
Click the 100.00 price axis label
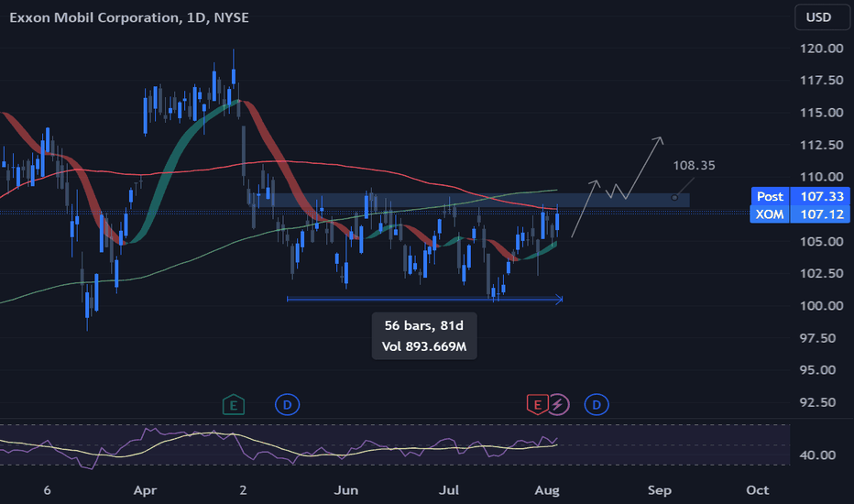coord(821,306)
